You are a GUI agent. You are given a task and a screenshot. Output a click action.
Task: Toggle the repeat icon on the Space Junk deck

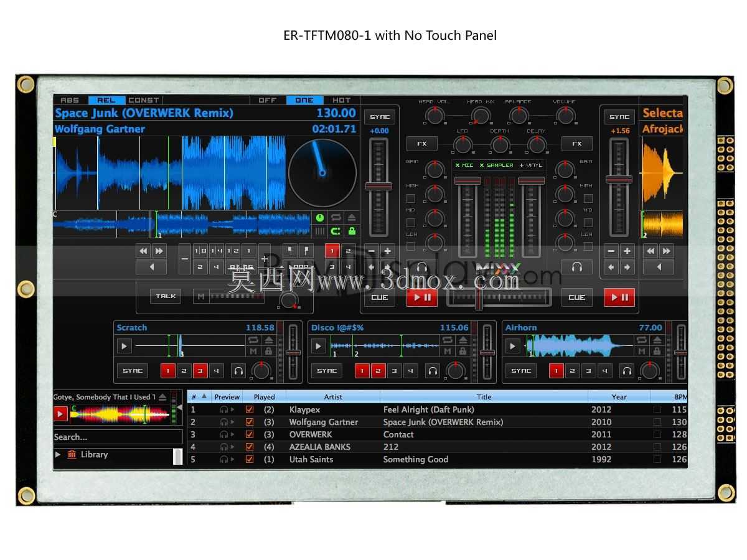click(336, 218)
